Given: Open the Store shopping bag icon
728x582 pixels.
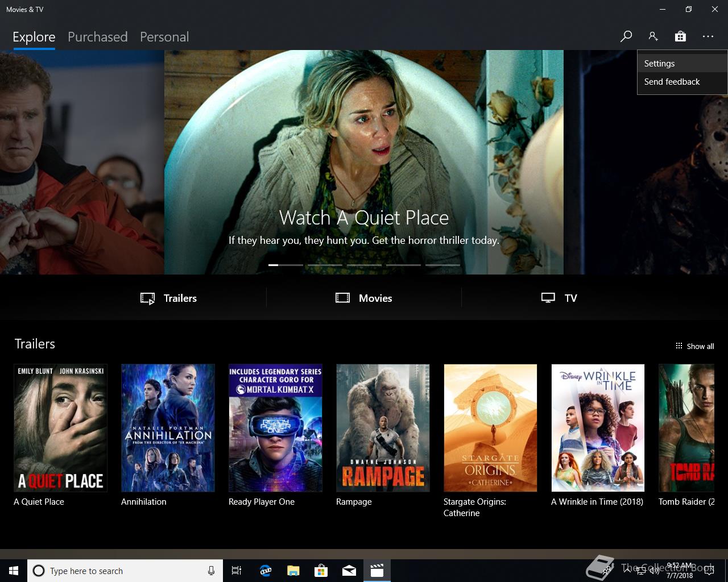Looking at the screenshot, I should coord(680,36).
